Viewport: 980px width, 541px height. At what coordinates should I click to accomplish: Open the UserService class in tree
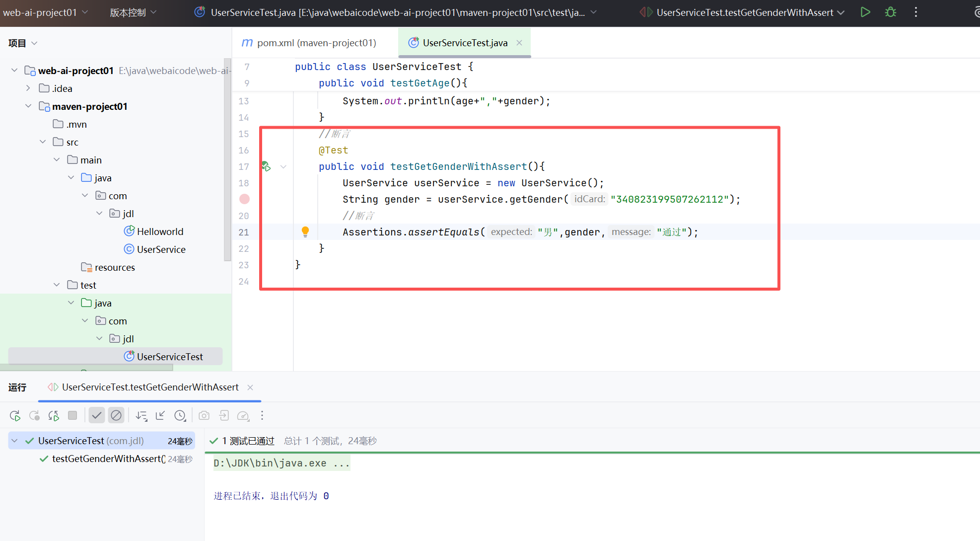click(x=161, y=249)
